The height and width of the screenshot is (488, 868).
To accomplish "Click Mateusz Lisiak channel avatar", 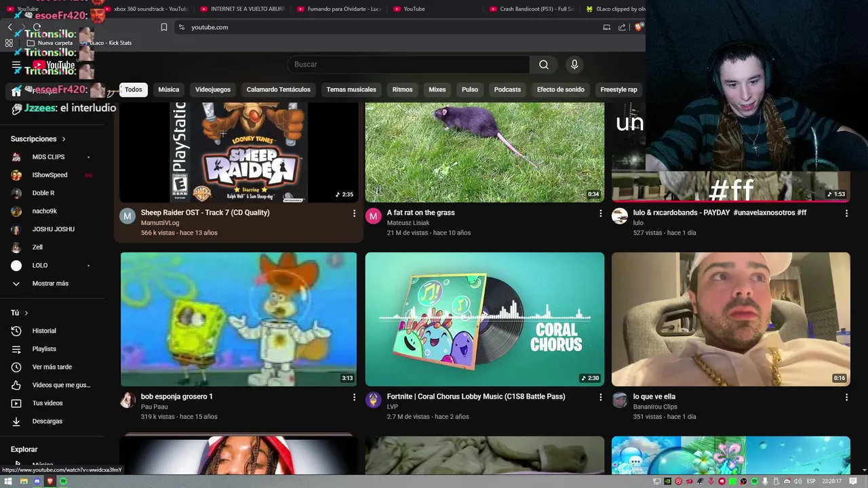I will coord(374,216).
